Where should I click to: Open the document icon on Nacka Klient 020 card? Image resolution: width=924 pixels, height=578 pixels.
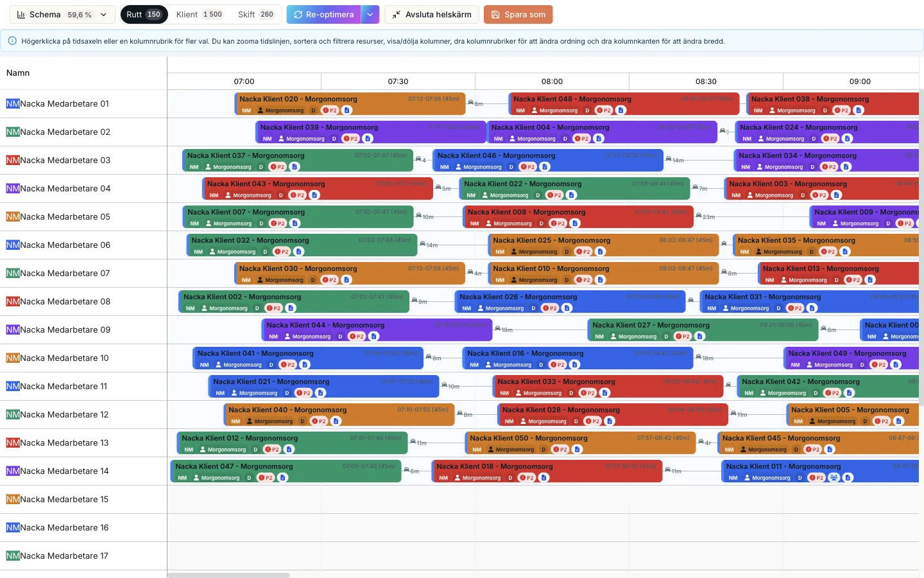click(x=346, y=110)
